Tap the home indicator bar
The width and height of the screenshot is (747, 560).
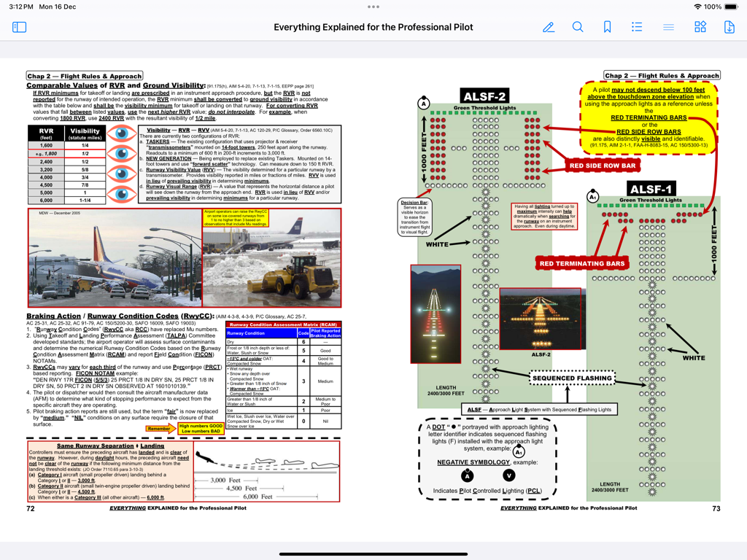(x=373, y=553)
